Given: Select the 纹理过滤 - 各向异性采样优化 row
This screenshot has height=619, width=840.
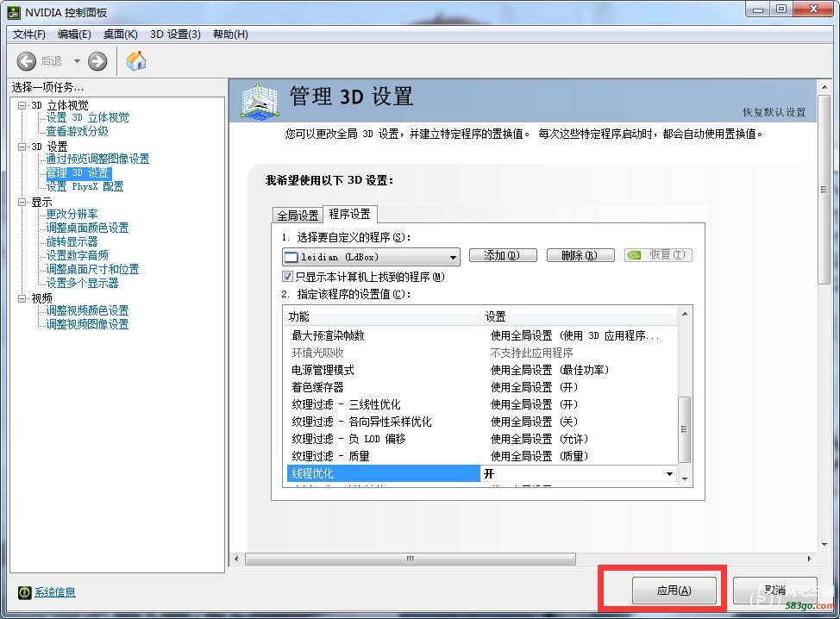Looking at the screenshot, I should point(481,422).
